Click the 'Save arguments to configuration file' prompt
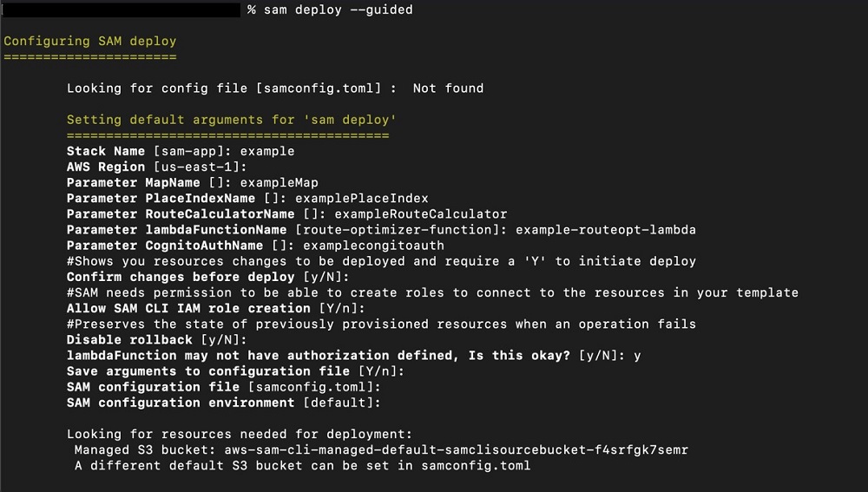Image resolution: width=868 pixels, height=492 pixels. click(x=236, y=371)
